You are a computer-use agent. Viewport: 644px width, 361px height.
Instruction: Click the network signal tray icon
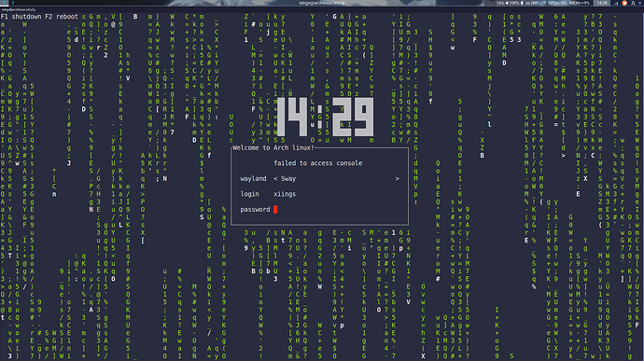coord(616,3)
